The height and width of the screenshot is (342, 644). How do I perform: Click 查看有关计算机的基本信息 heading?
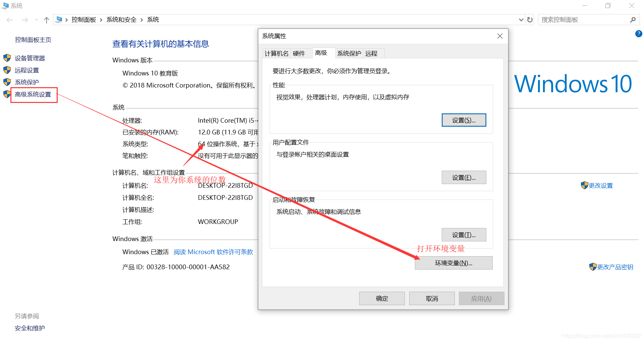click(161, 44)
